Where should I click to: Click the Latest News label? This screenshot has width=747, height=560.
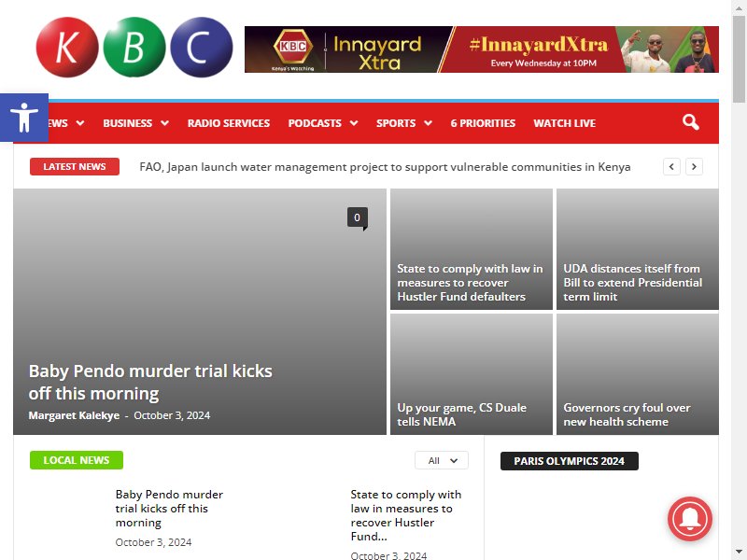75,167
